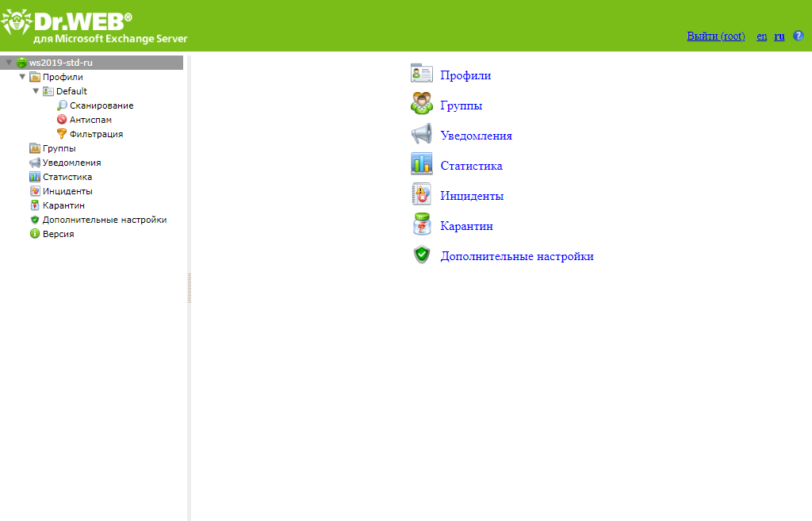Select the Default profile label
This screenshot has height=521, width=812.
point(71,91)
